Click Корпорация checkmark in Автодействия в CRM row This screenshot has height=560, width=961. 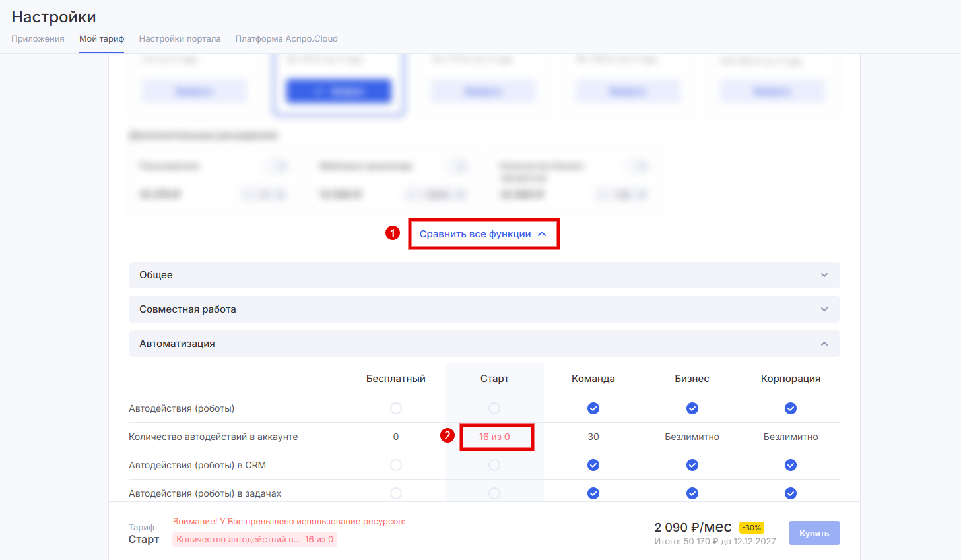click(x=790, y=465)
